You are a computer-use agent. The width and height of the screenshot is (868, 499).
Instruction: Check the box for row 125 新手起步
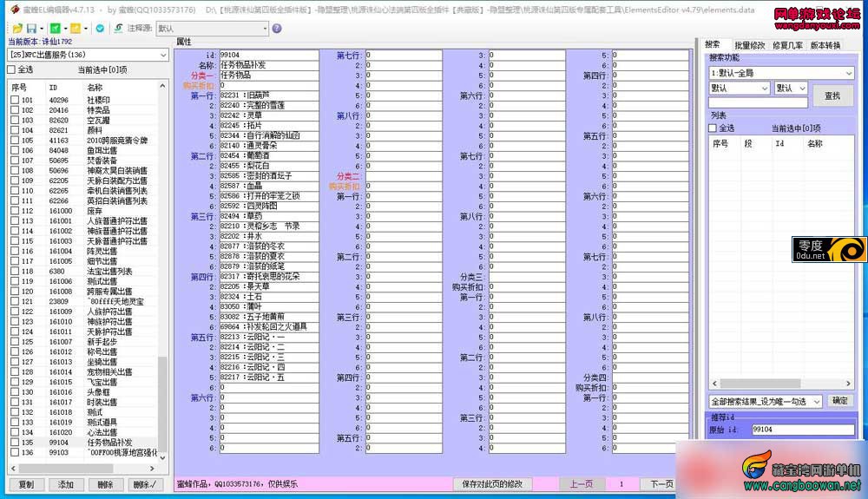(x=15, y=342)
